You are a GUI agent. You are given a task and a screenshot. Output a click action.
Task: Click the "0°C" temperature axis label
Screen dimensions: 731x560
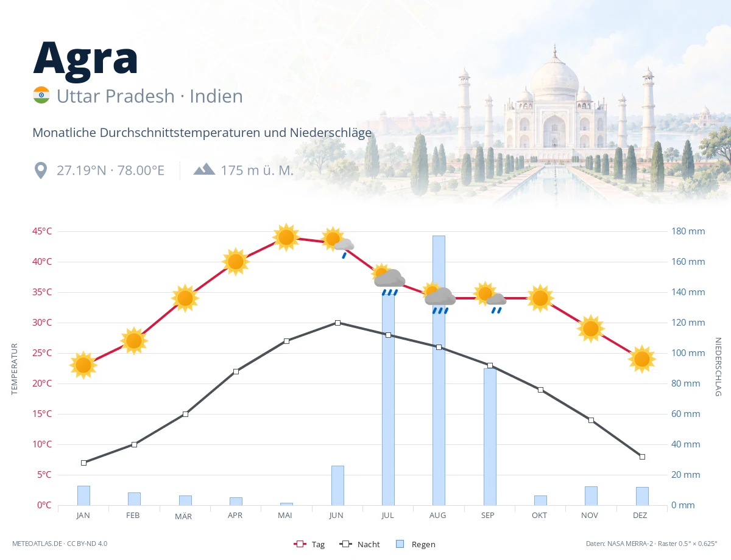[44, 505]
